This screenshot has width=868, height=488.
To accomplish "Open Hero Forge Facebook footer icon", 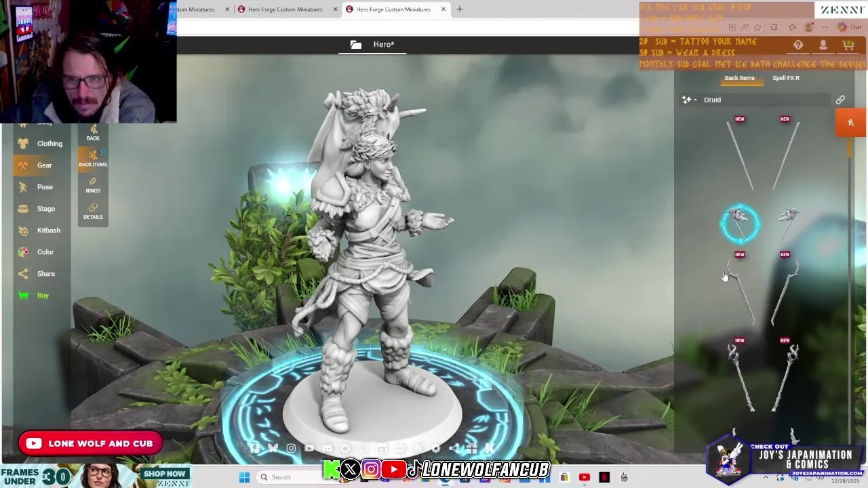I will [x=254, y=448].
